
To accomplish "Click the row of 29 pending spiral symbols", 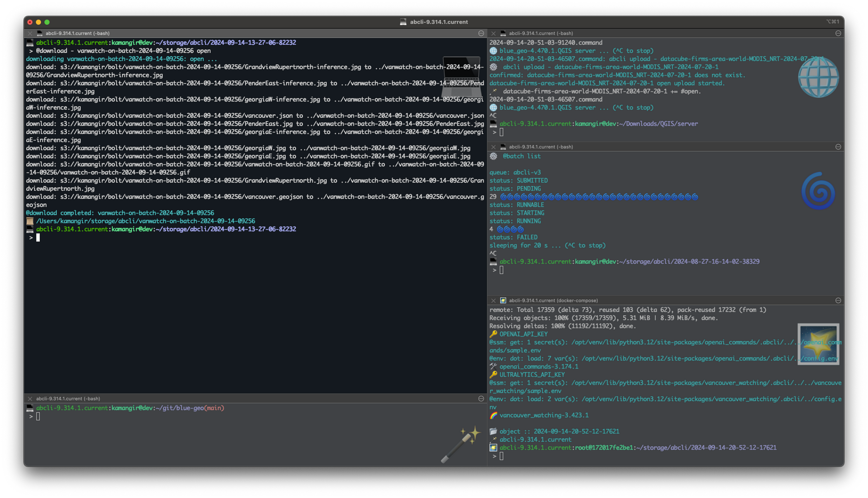I will pyautogui.click(x=599, y=197).
